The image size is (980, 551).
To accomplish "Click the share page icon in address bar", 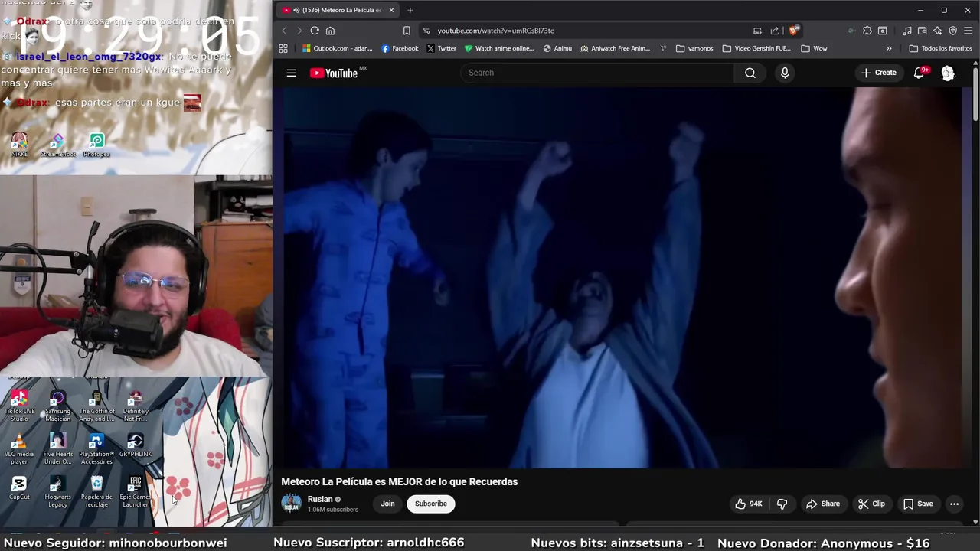I will [775, 31].
